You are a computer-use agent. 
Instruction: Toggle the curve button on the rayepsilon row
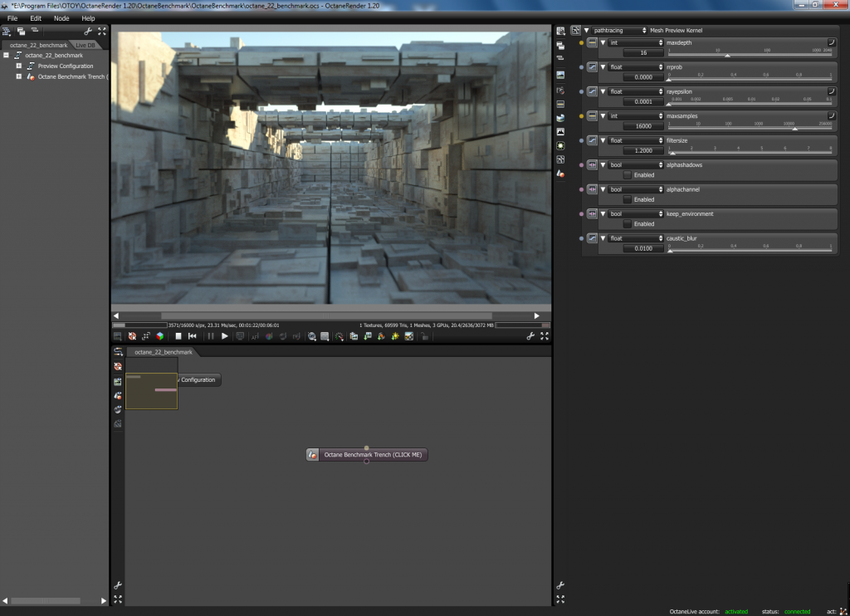pyautogui.click(x=831, y=91)
